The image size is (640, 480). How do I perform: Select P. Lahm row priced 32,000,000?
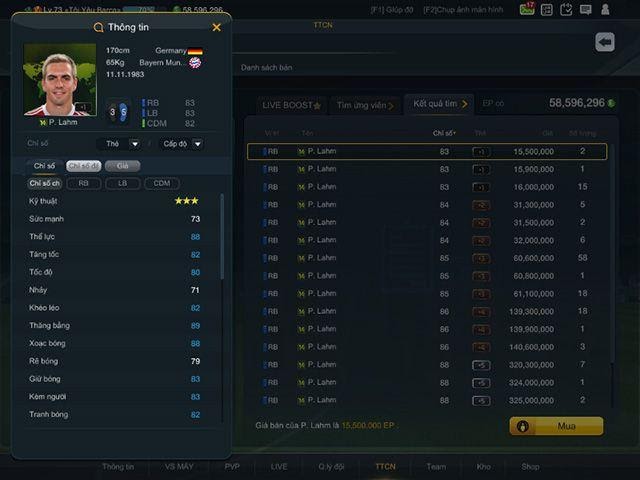(427, 240)
